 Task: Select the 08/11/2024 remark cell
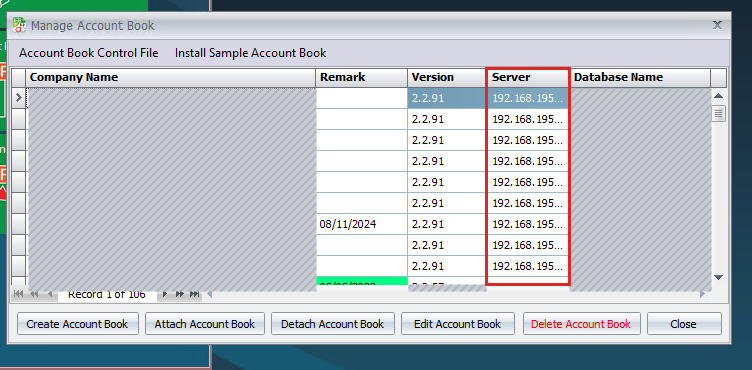point(362,224)
